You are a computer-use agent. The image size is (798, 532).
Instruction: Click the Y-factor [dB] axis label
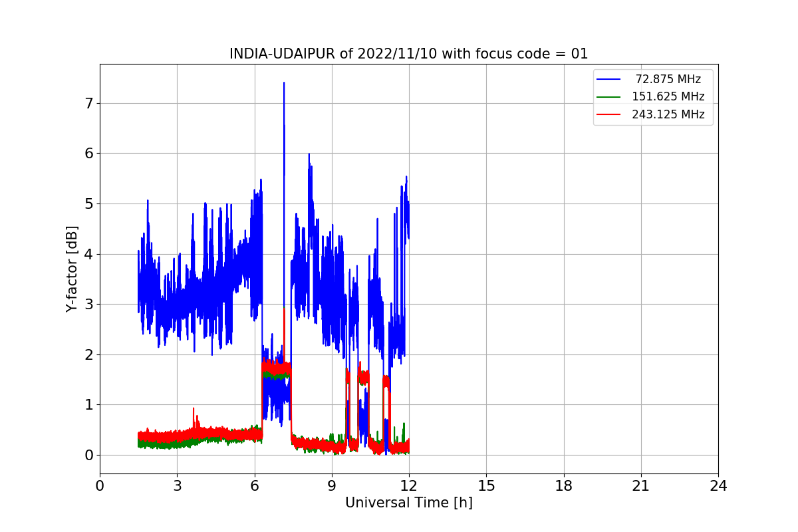coord(72,269)
